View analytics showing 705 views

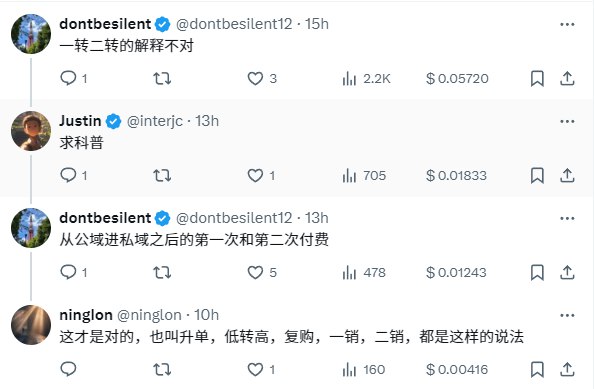(x=364, y=175)
